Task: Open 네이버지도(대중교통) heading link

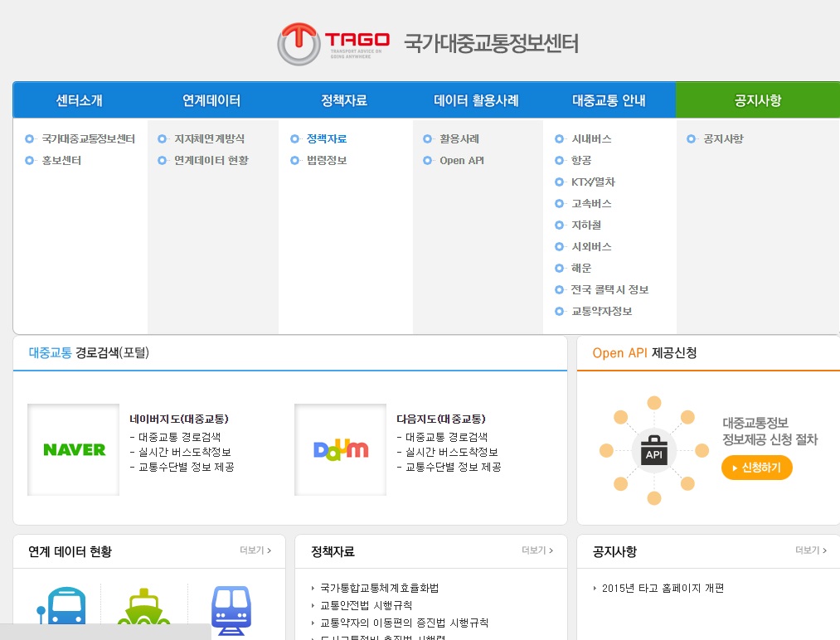Action: pyautogui.click(x=179, y=419)
